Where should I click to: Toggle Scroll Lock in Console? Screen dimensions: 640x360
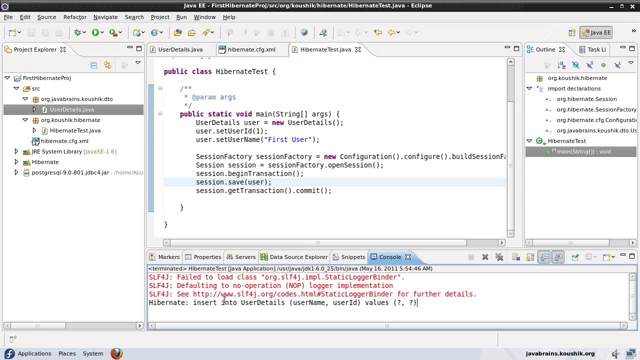pyautogui.click(x=530, y=257)
